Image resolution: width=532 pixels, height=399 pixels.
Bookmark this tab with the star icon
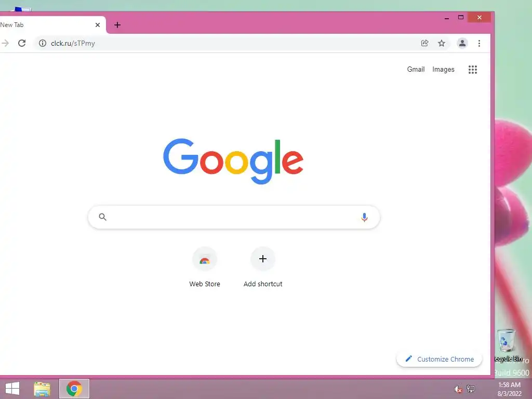[x=442, y=43]
